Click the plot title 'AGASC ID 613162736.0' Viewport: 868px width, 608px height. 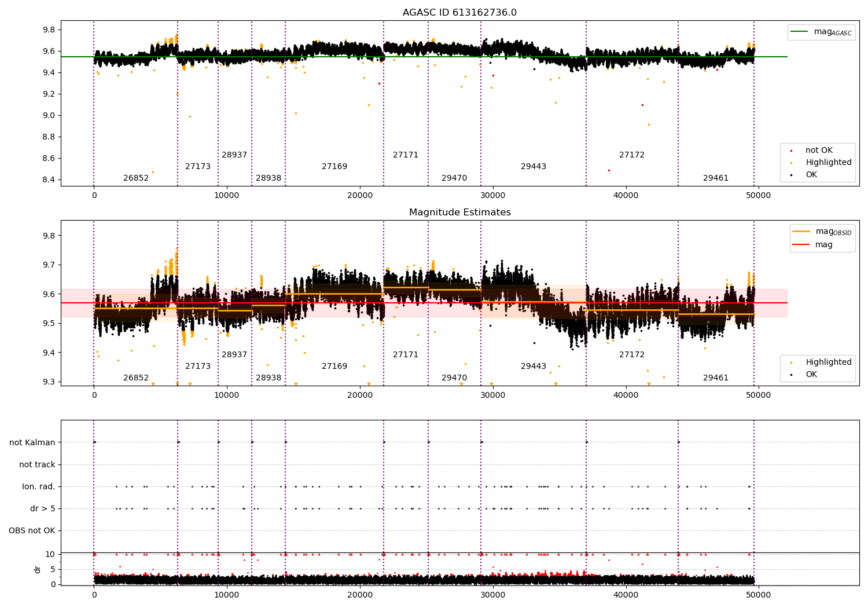coord(459,13)
